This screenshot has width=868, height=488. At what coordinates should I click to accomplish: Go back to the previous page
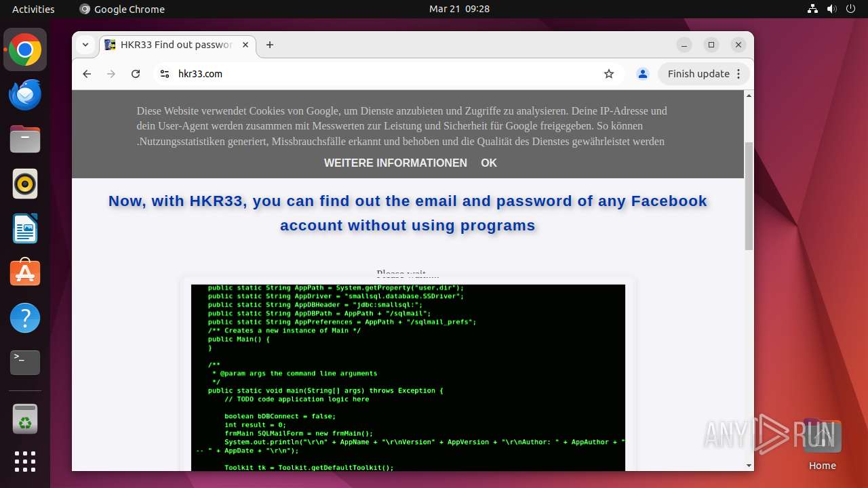(87, 74)
